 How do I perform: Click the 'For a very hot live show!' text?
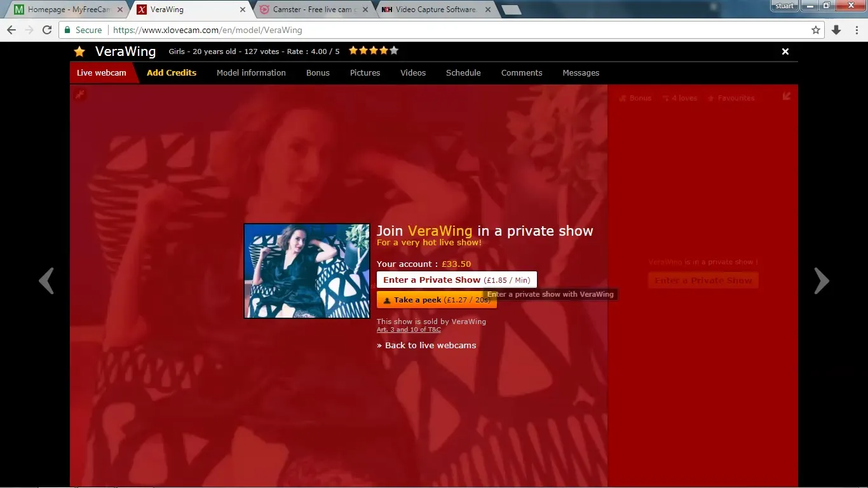(429, 243)
